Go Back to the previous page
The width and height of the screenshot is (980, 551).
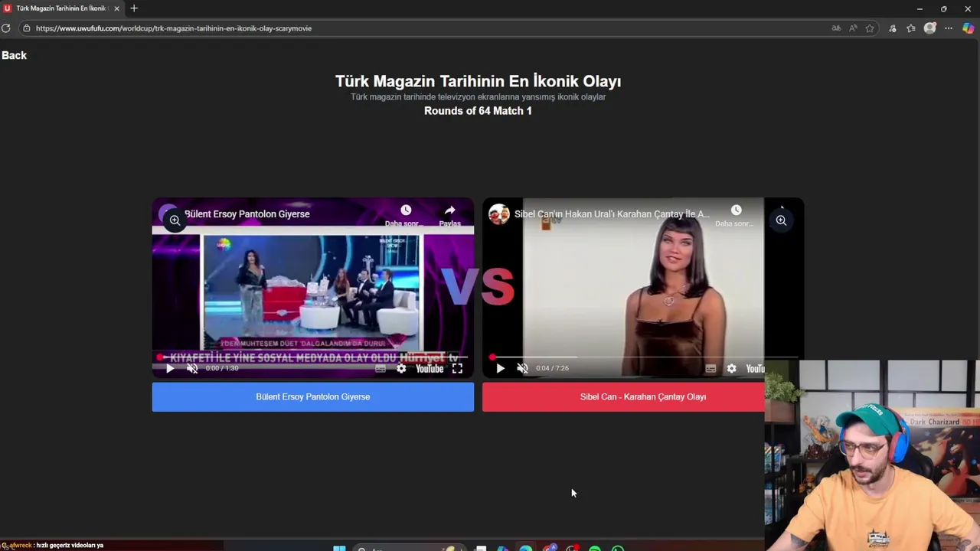(14, 55)
